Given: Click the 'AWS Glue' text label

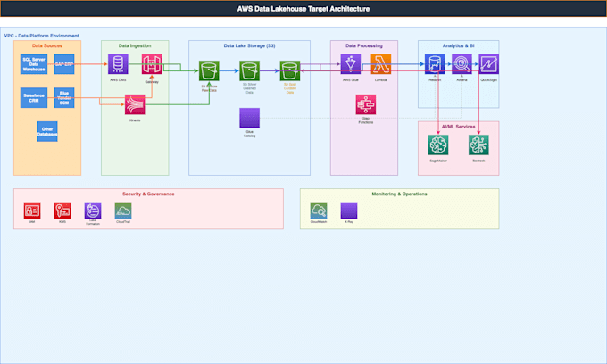Looking at the screenshot, I should [351, 79].
